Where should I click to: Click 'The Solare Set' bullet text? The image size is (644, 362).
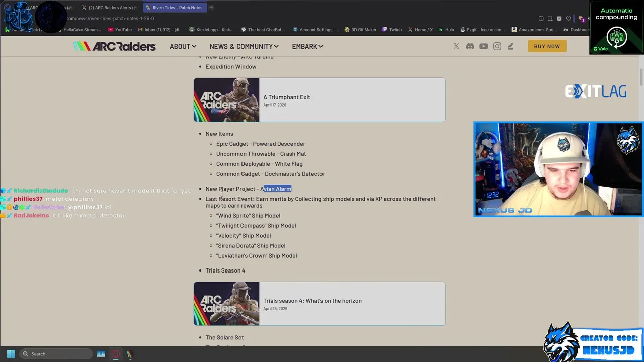click(x=224, y=338)
